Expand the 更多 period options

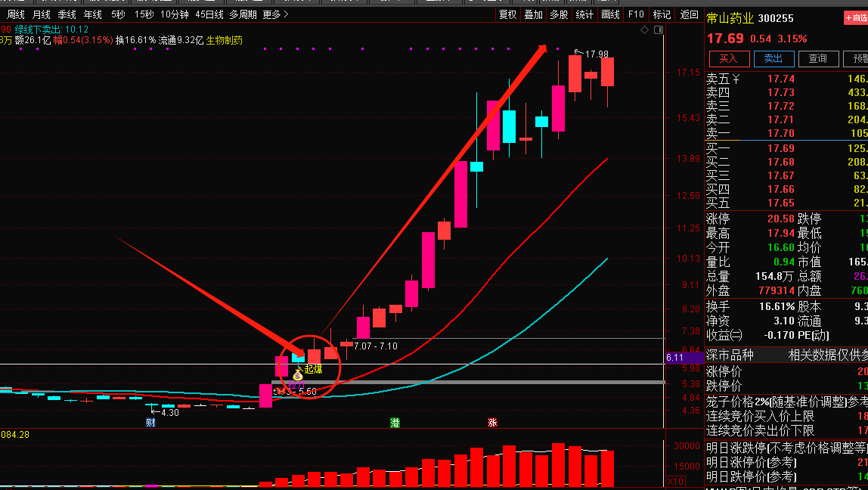[x=275, y=14]
